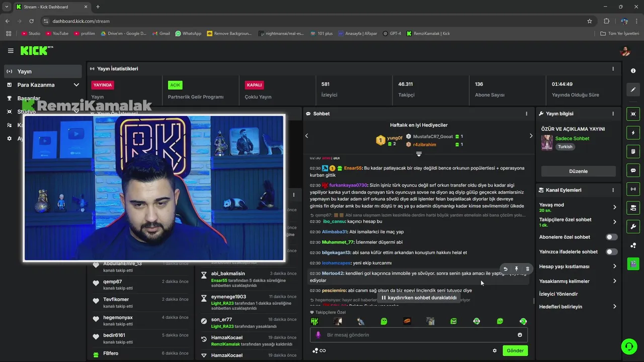Open three-dot menu of Yayın bilgisi panel
The image size is (644, 362).
click(613, 114)
